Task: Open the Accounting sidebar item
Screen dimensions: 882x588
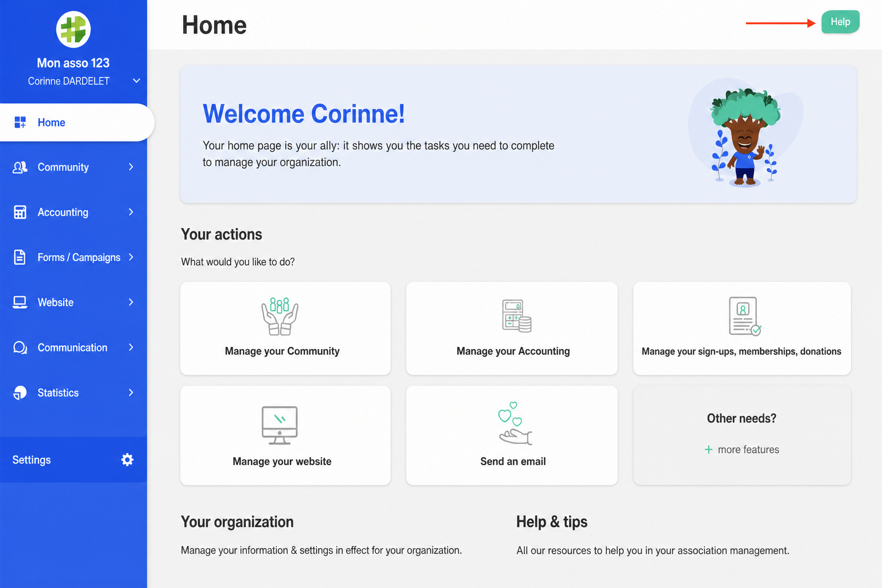Action: coord(73,212)
